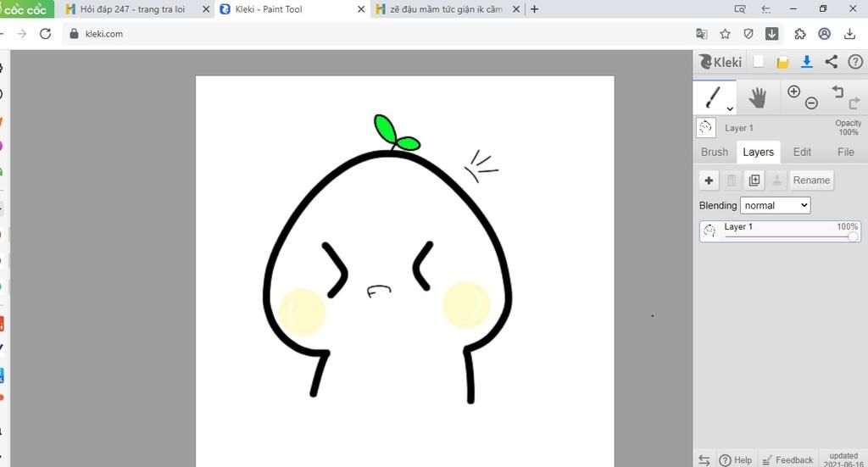This screenshot has width=868, height=467.
Task: Select the Hand pan tool
Action: pyautogui.click(x=757, y=97)
